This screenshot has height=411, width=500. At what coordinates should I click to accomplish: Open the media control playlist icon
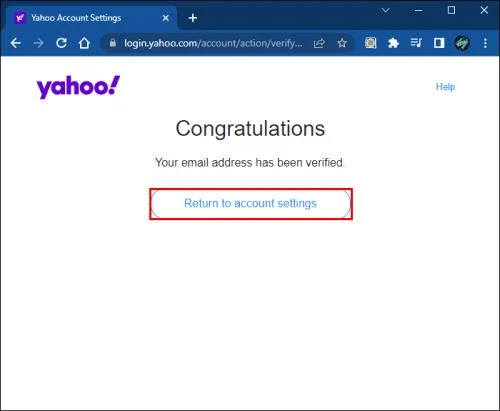click(416, 43)
